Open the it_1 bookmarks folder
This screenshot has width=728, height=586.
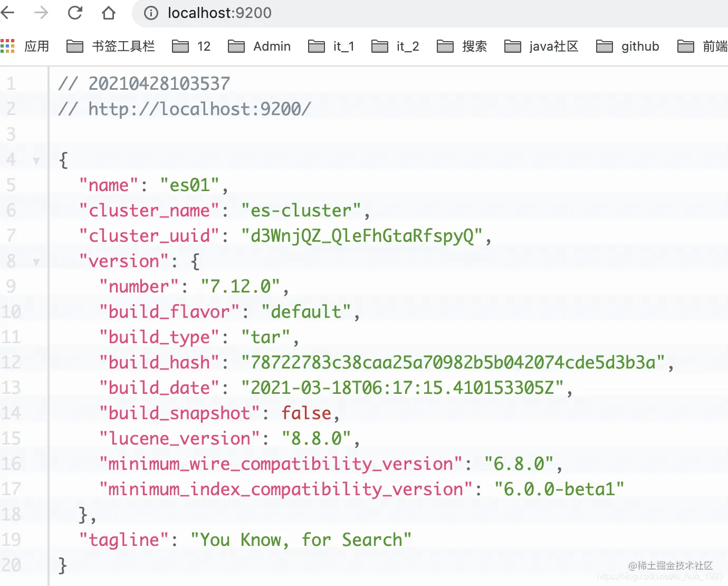(331, 46)
